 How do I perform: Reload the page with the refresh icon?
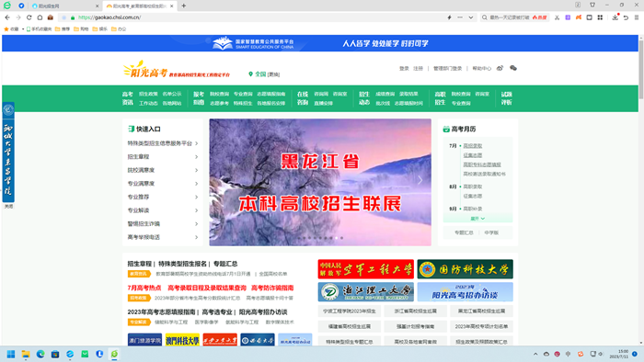(29, 17)
